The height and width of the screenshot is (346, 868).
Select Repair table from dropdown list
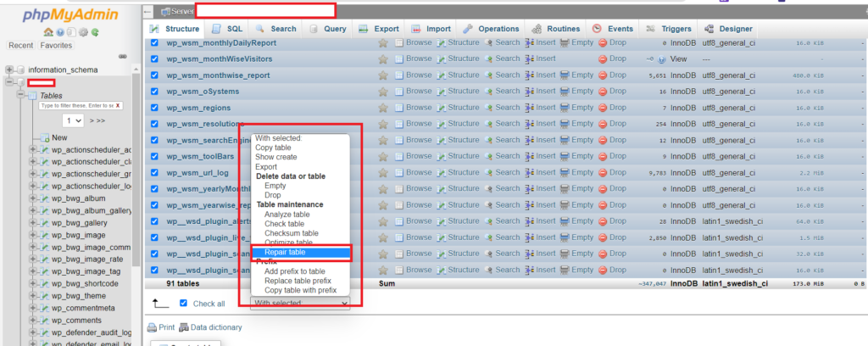pos(300,253)
